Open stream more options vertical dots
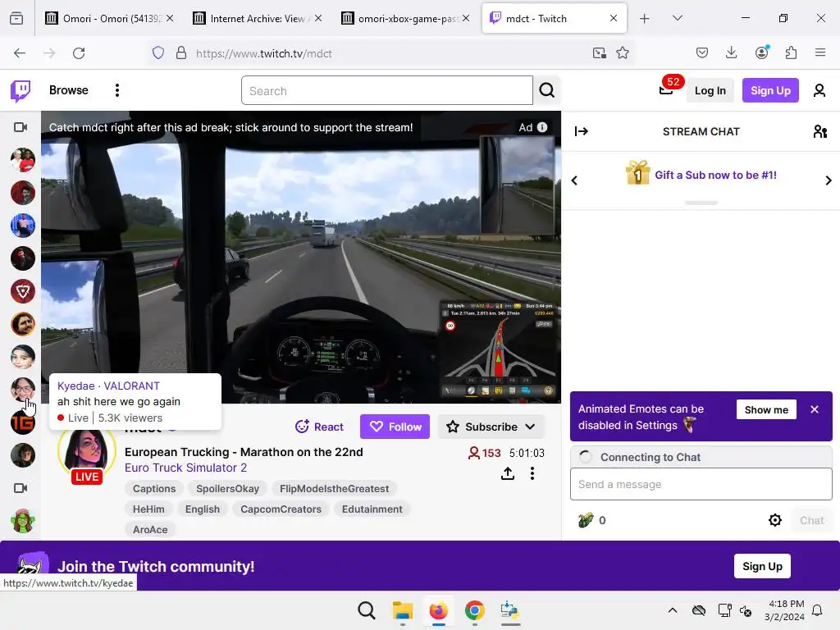 (x=532, y=473)
